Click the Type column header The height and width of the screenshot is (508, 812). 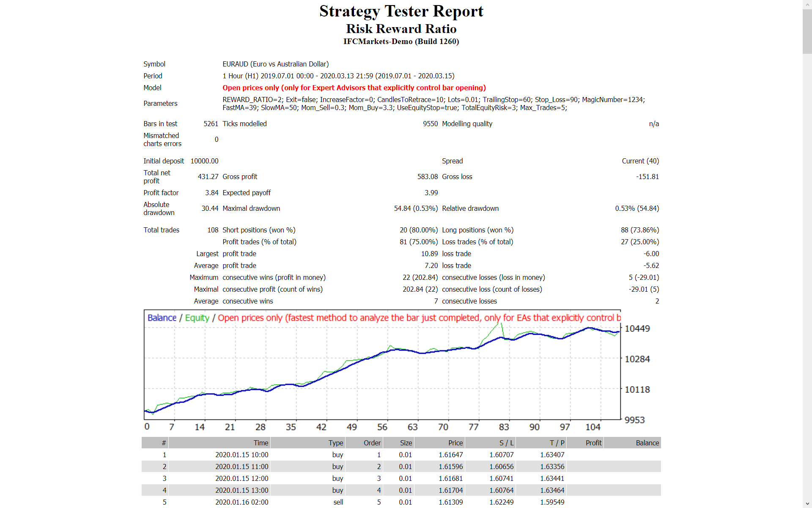click(x=336, y=442)
